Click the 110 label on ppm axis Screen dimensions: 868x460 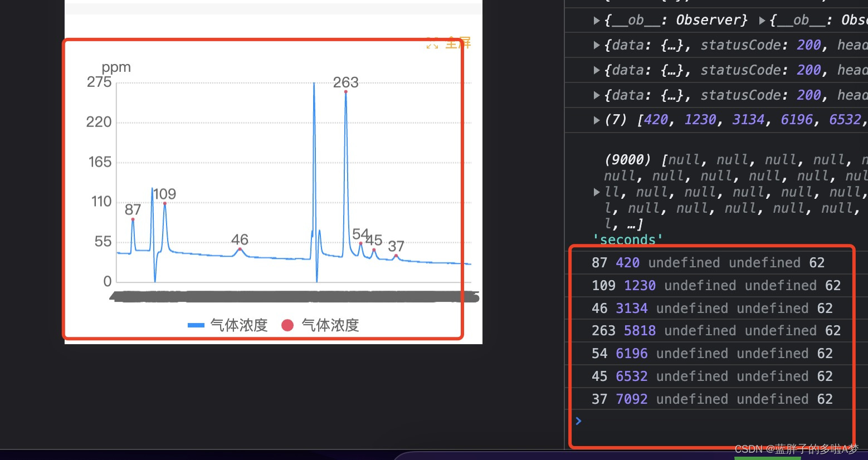pyautogui.click(x=101, y=202)
